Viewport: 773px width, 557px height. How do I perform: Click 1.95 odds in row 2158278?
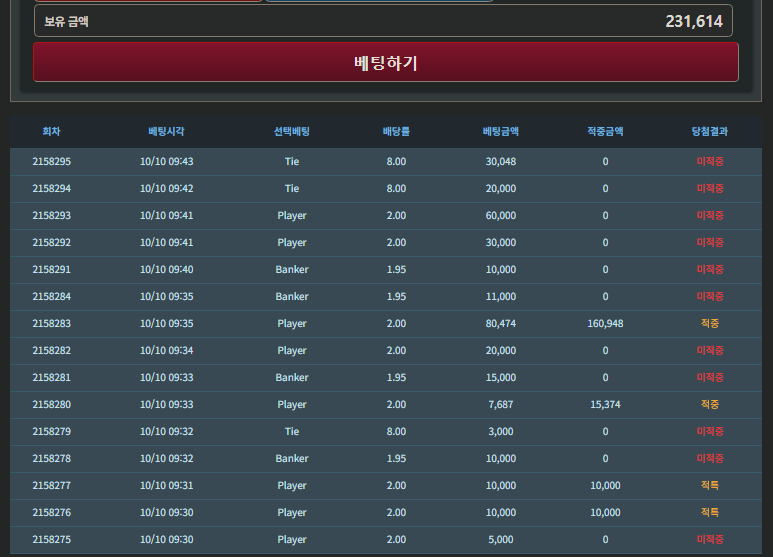pos(396,458)
